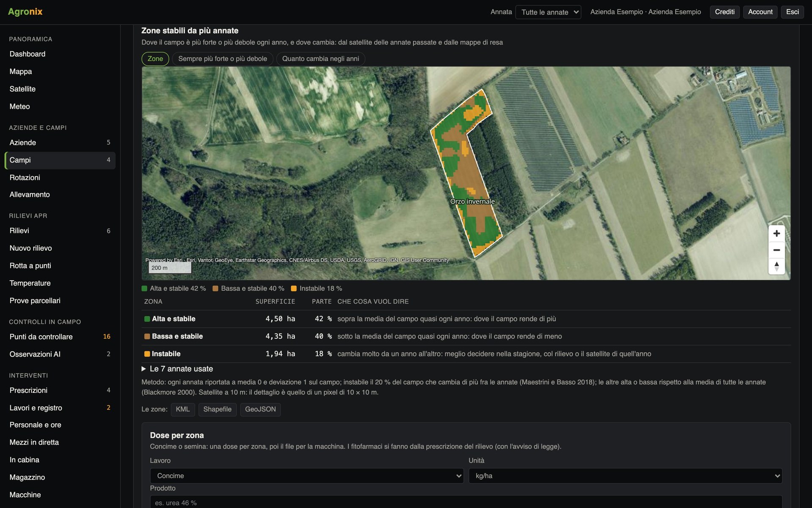Click the 1,94 ha value
This screenshot has width=812, height=508.
coord(280,354)
